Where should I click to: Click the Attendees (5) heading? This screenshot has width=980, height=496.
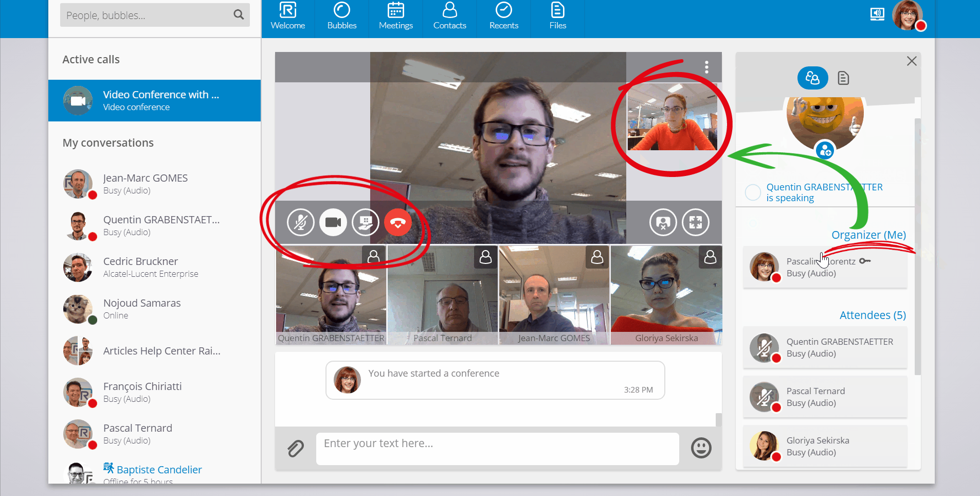(x=873, y=315)
